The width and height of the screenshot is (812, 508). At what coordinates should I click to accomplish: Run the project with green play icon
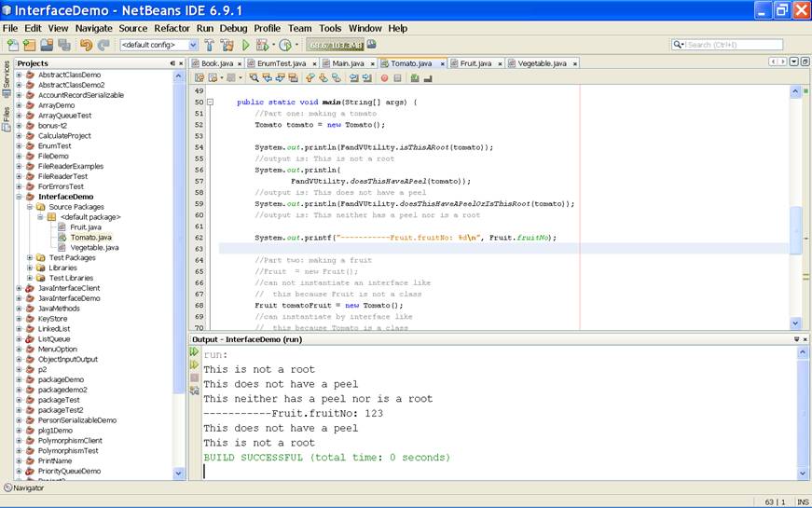click(x=246, y=45)
